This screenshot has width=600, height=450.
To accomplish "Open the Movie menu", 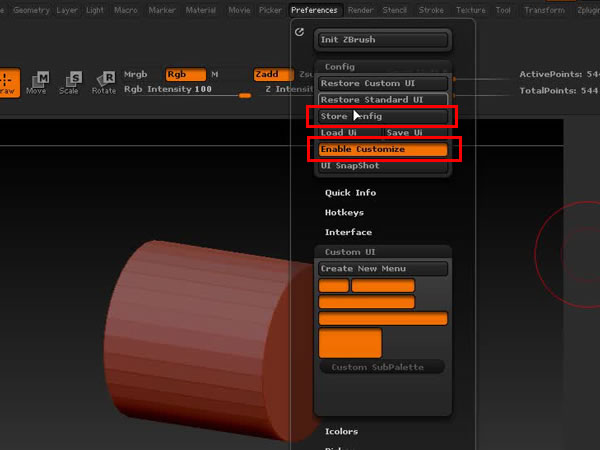I will coord(239,10).
